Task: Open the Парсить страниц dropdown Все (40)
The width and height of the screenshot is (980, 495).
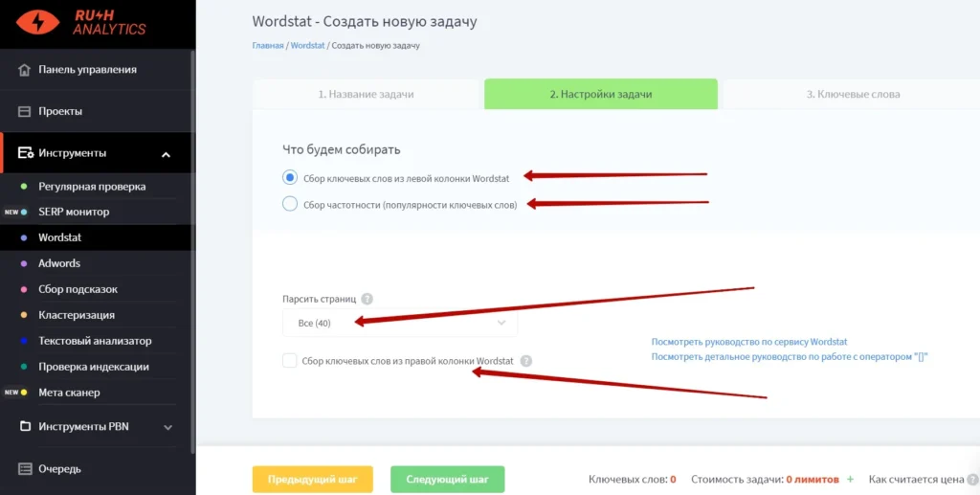Action: click(400, 323)
